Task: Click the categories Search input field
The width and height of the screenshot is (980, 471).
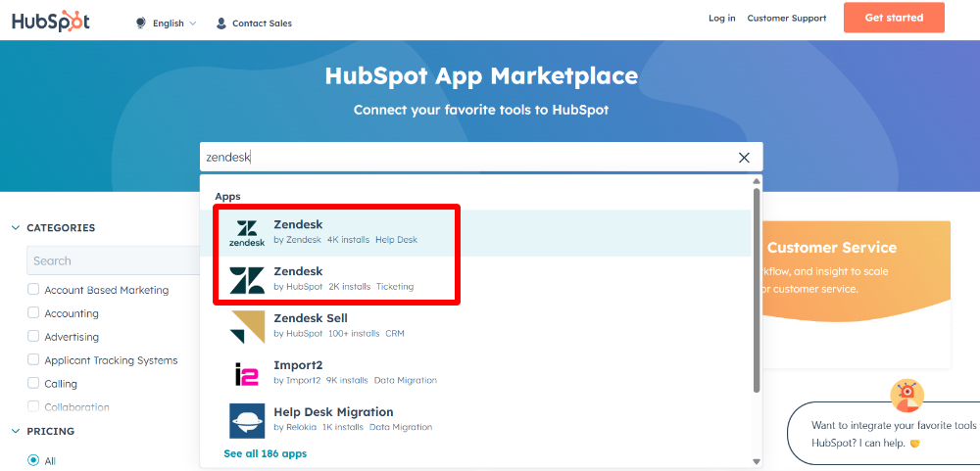Action: coord(113,260)
